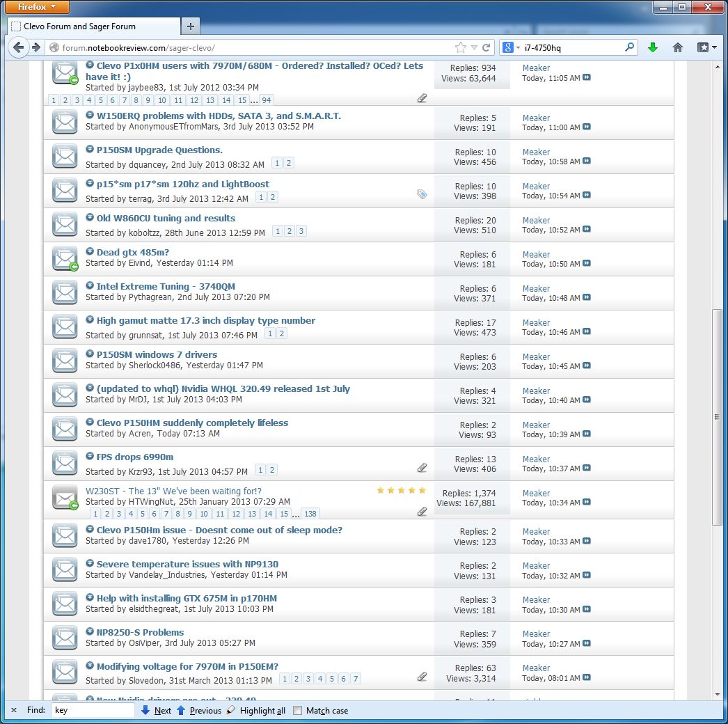Click five-star rating on W230ST thread
Viewport: 728px width, 724px height.
401,490
